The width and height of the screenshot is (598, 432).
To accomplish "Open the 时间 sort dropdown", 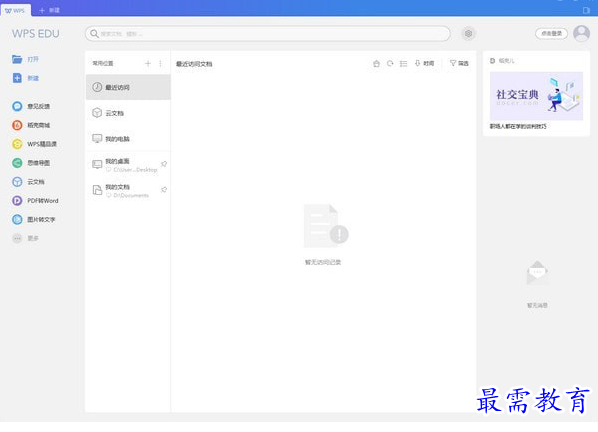I will [x=424, y=63].
